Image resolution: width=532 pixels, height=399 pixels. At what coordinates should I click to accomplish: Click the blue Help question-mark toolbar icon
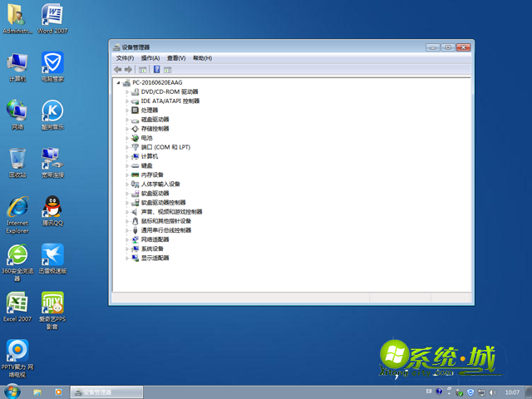coord(157,70)
